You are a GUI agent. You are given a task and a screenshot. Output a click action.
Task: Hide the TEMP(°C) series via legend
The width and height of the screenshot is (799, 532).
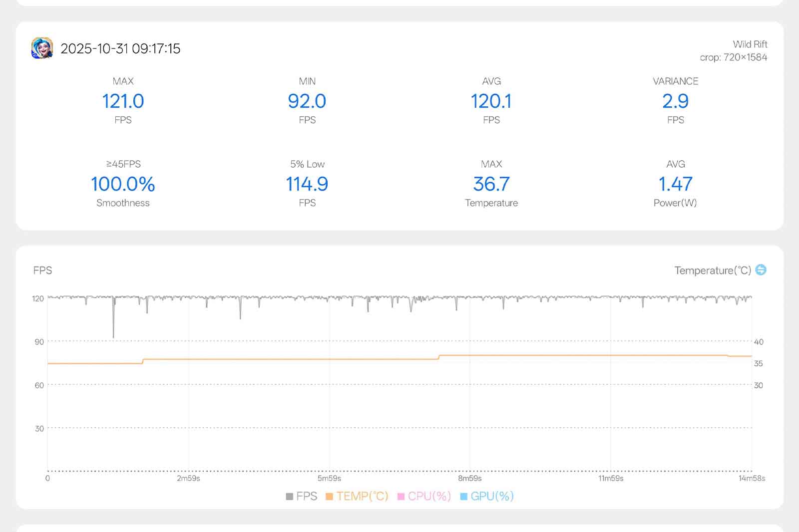click(x=357, y=496)
